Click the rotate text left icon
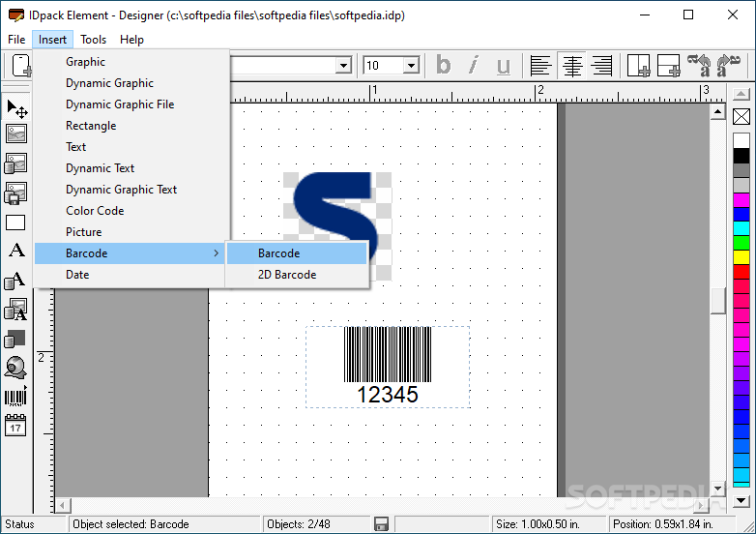This screenshot has width=756, height=534. point(700,65)
